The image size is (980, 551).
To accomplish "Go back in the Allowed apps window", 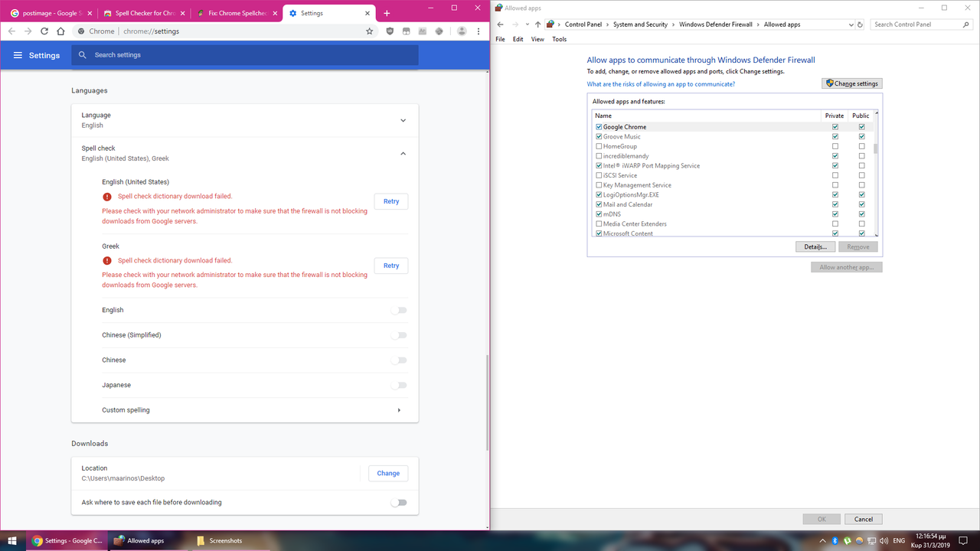I will tap(501, 24).
